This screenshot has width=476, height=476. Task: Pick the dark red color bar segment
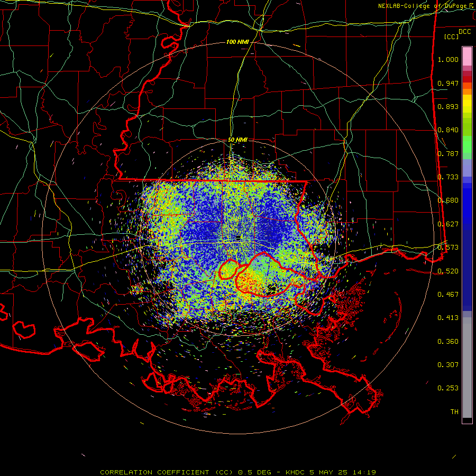pyautogui.click(x=467, y=79)
